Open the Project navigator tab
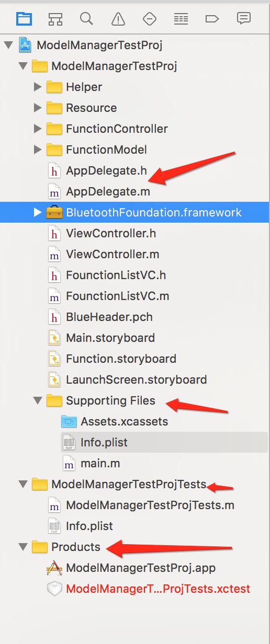The image size is (270, 644). [x=24, y=19]
